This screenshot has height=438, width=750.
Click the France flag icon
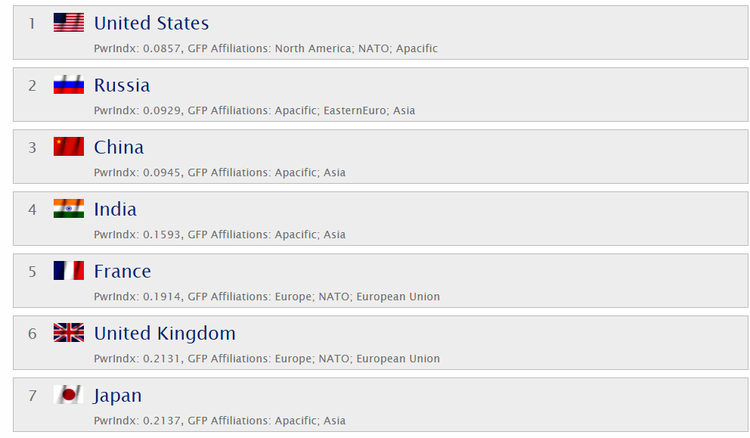(68, 271)
